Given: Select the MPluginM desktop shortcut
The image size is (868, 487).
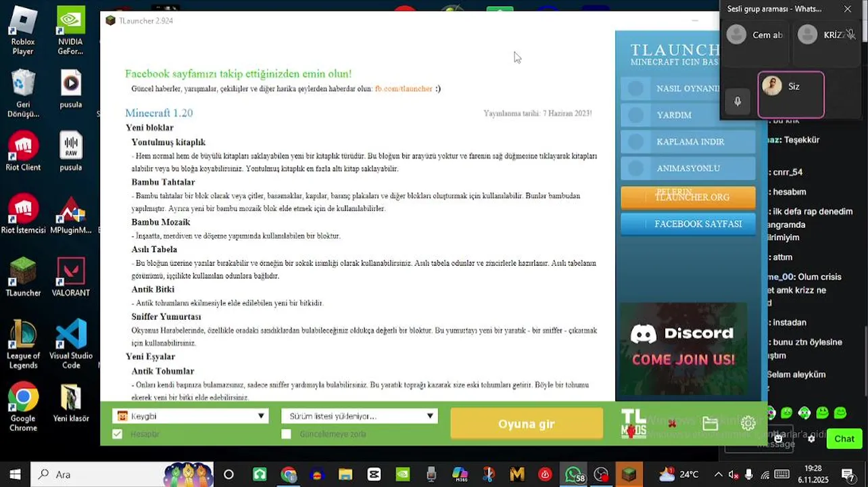Looking at the screenshot, I should 71,214.
